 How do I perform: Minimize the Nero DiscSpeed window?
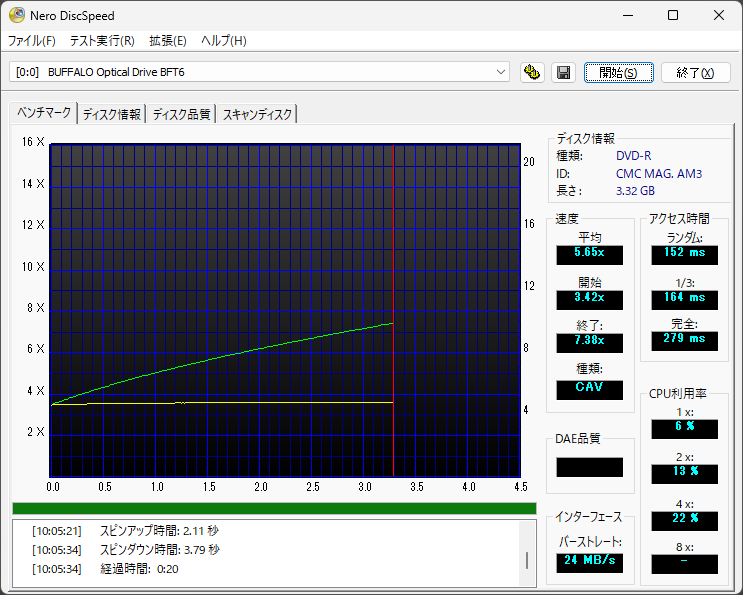(x=628, y=16)
